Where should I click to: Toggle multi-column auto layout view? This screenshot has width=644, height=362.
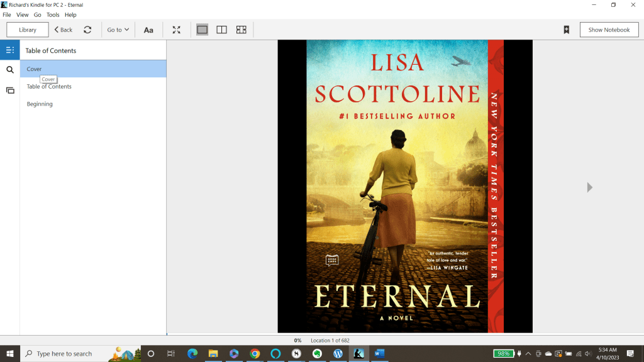(241, 30)
